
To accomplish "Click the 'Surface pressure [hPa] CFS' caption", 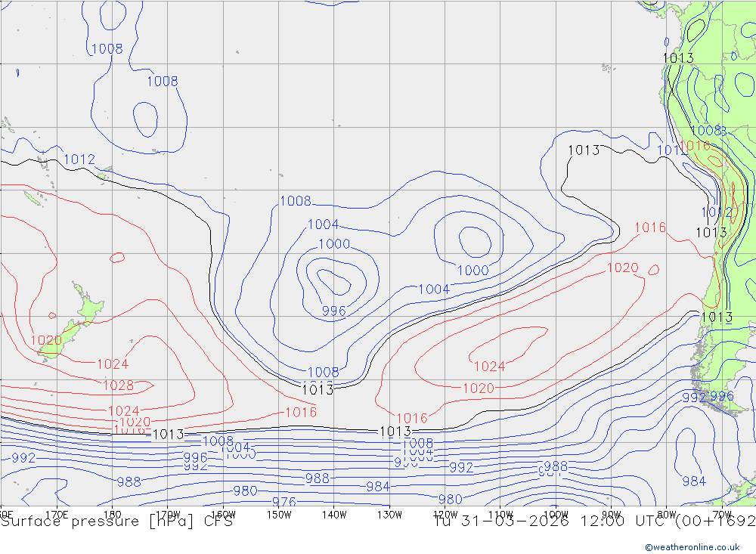I will click(116, 522).
